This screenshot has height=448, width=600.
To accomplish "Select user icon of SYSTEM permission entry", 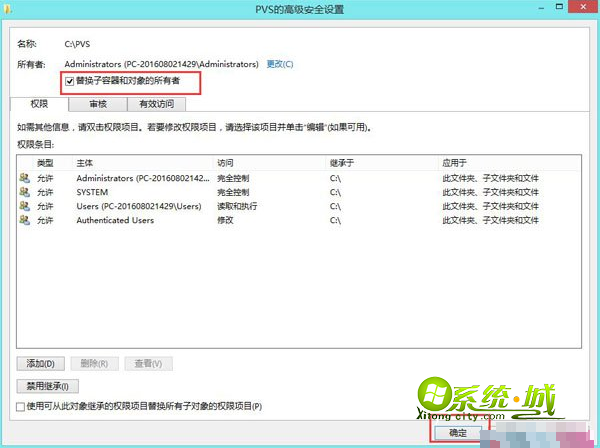I will pos(24,192).
